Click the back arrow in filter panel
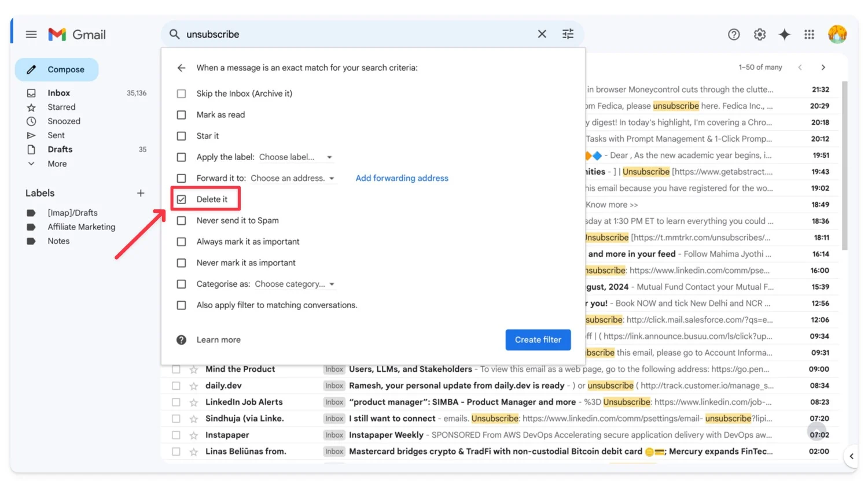Image resolution: width=868 pixels, height=488 pixels. click(181, 68)
